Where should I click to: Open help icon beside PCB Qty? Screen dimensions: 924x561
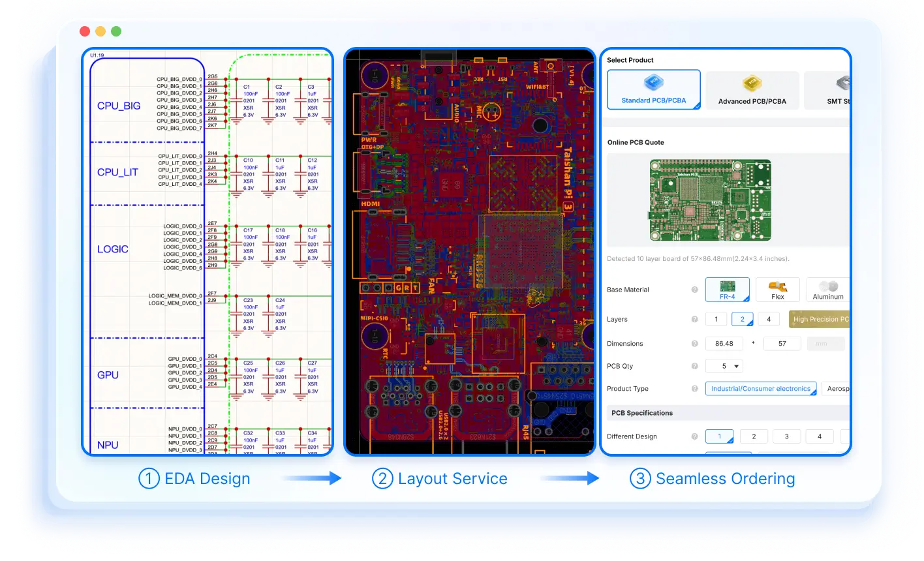click(695, 366)
